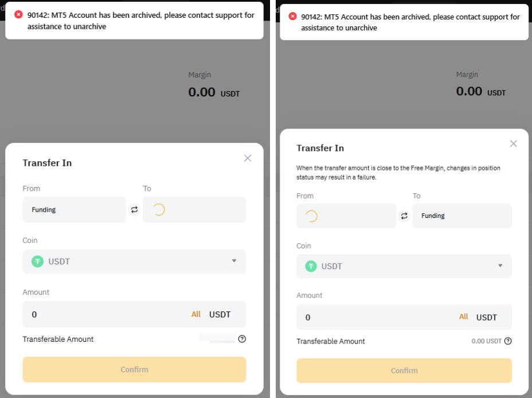Open the To selector showing Funding
Viewport: 532px width, 398px height.
461,216
